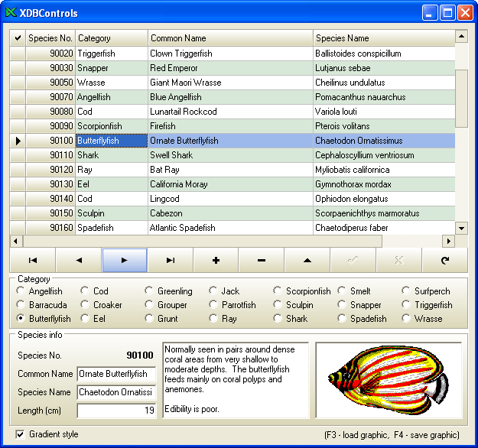Select the Clown Triggerfish row
This screenshot has width=478, height=448.
click(x=229, y=54)
